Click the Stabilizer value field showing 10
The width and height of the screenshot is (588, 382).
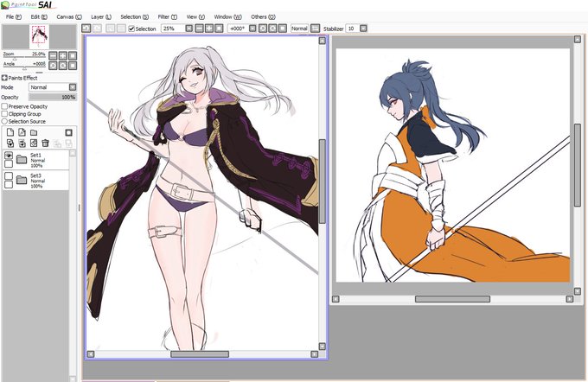[353, 29]
